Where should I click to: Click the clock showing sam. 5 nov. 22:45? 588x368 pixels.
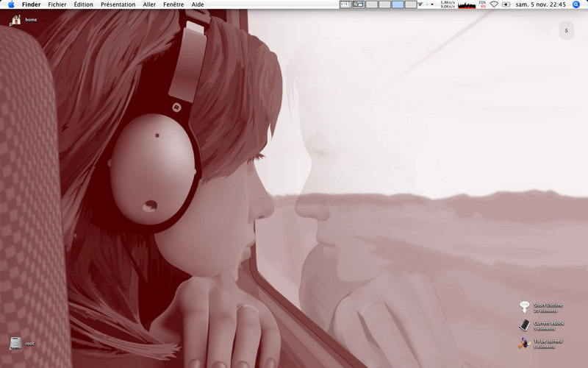point(541,4)
